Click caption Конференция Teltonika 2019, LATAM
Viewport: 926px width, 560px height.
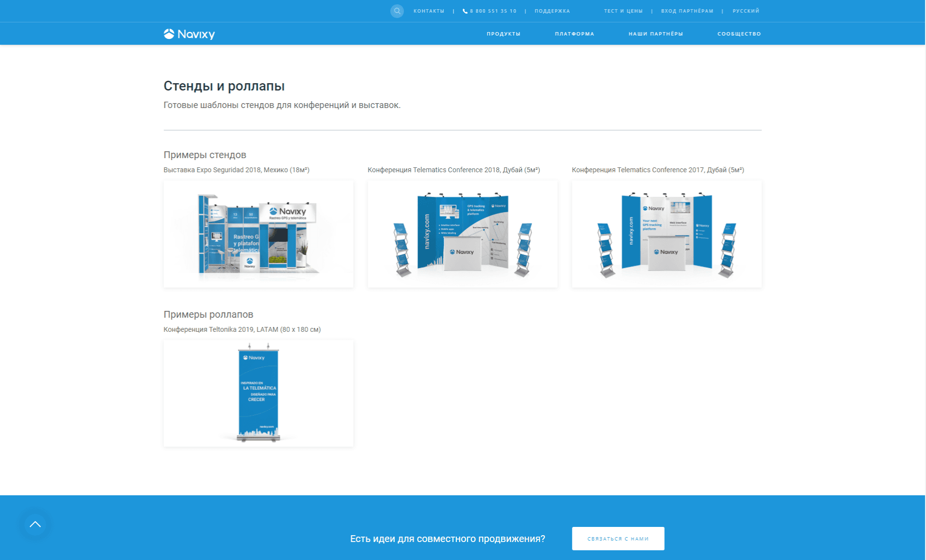pyautogui.click(x=242, y=329)
